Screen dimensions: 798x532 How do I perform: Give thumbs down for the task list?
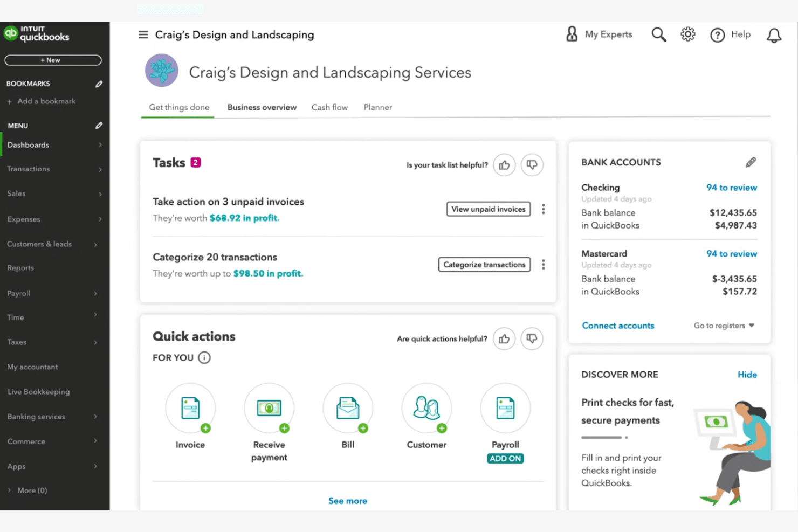tap(532, 165)
